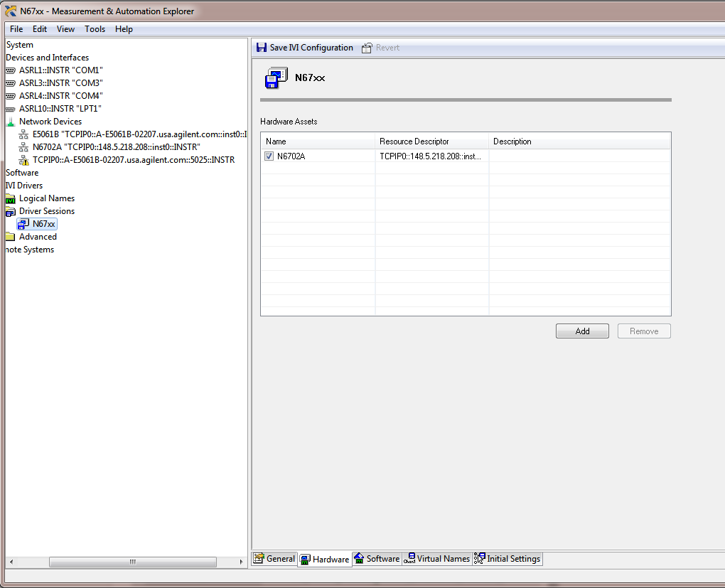725x588 pixels.
Task: Click the ASRL10 LPT1 parallel port icon
Action: click(10, 109)
